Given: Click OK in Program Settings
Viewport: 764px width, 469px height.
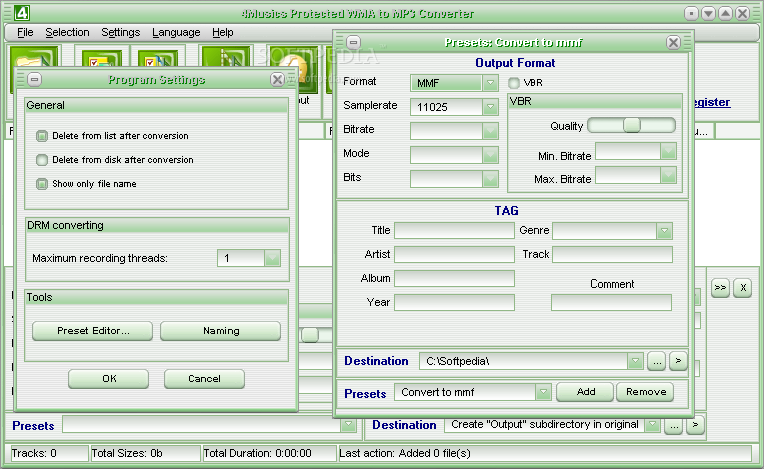Looking at the screenshot, I should 109,378.
